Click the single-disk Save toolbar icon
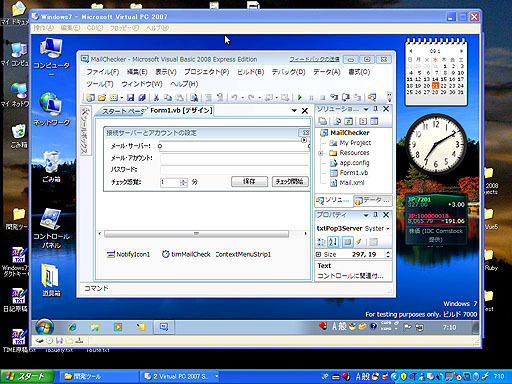Viewport: 512px width, 384px height. click(131, 98)
